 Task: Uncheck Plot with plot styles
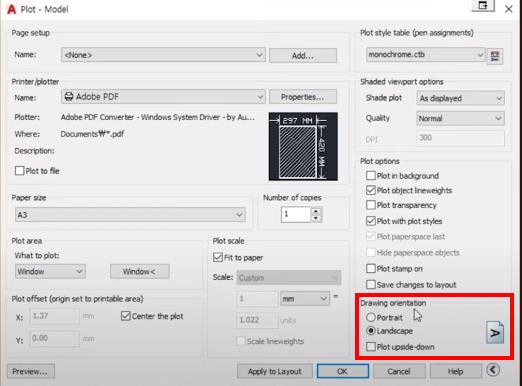(x=371, y=221)
